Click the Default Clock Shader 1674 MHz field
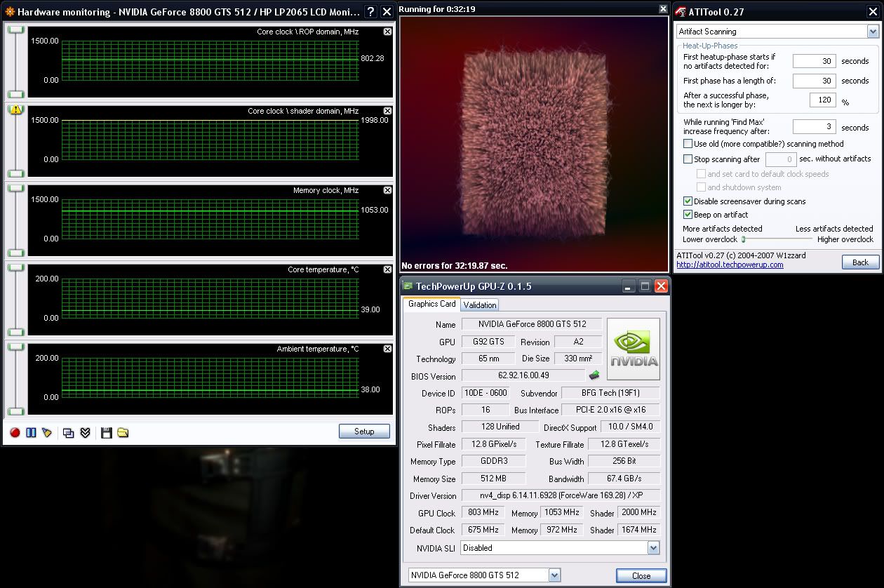Viewport: 884px width, 588px height. (638, 530)
